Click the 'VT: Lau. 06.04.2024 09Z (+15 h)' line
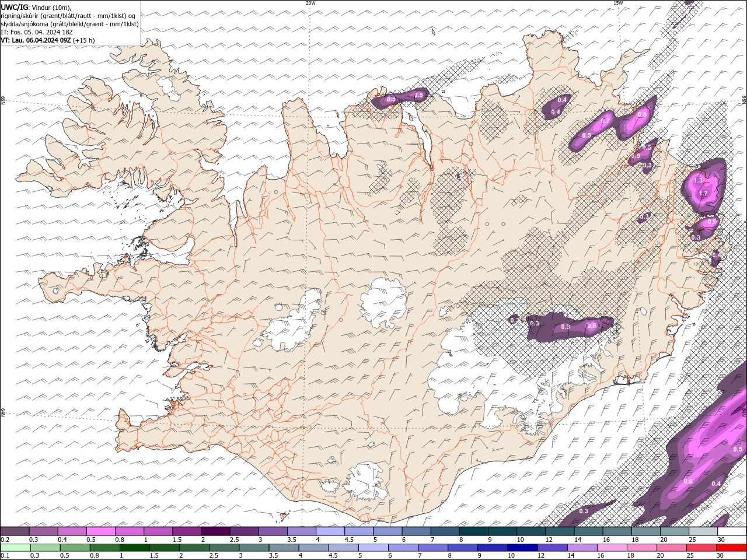The image size is (747, 560). pos(48,40)
